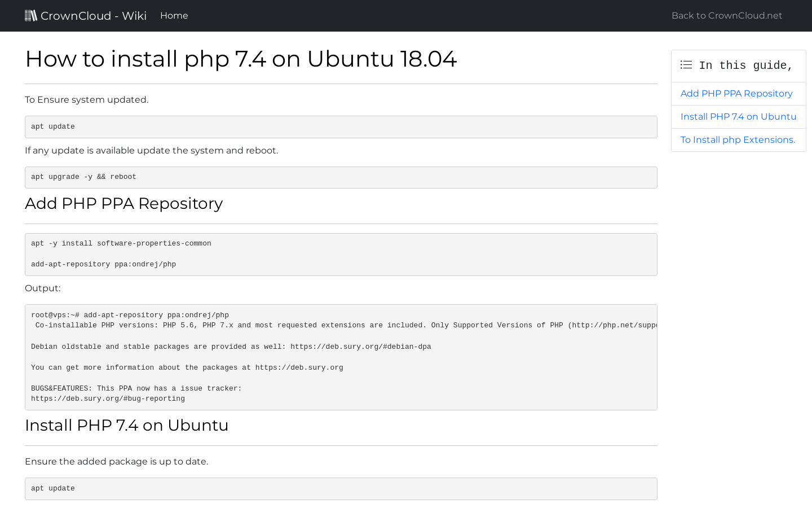Click the 'apt update' block below 'Ensure the added package'

click(x=53, y=489)
